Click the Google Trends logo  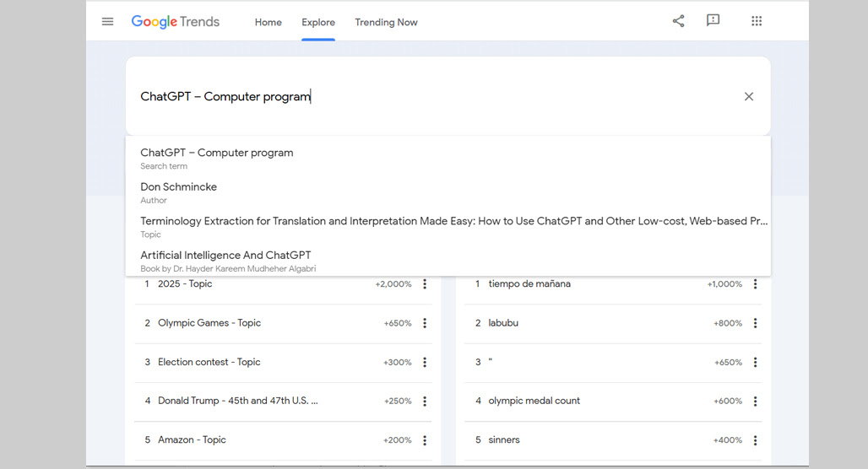(175, 22)
